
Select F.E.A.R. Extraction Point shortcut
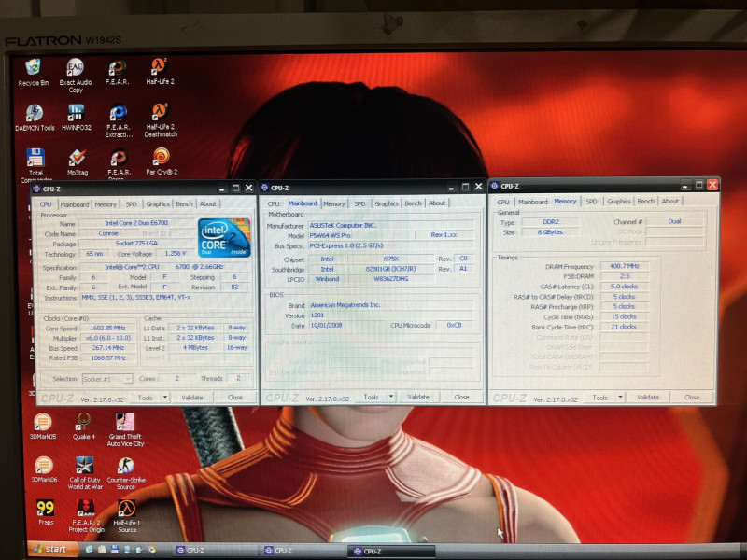tap(119, 121)
